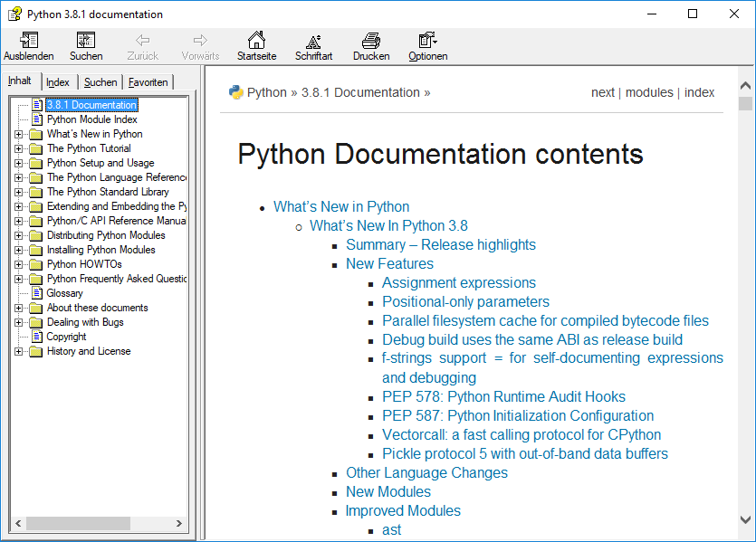Select 3.8.1 Documentation tree item
Viewport: 756px width, 542px height.
[x=91, y=105]
